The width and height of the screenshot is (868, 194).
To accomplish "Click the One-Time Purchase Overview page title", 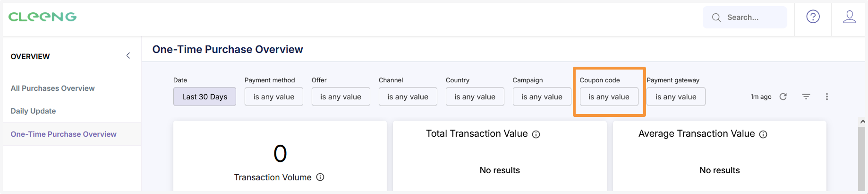I will pos(228,49).
